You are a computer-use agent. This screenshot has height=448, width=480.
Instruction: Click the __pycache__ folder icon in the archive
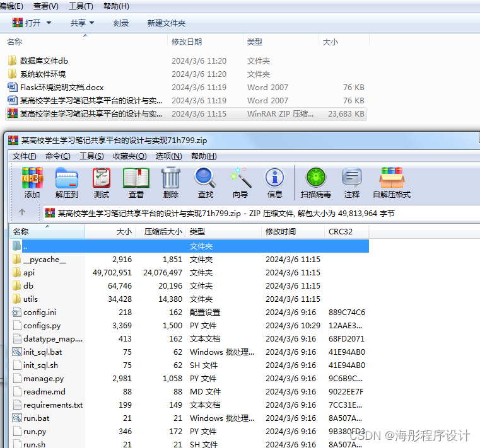(x=16, y=260)
